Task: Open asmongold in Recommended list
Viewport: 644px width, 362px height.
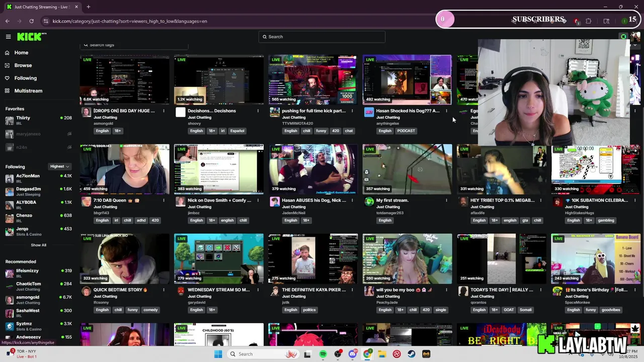Action: click(38, 300)
